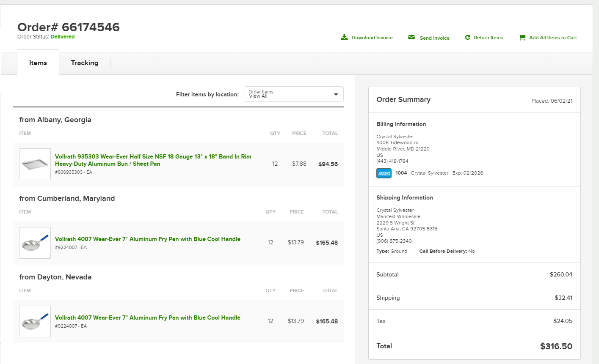Screen dimensions: 599x364
Task: Select the Return Items link
Action: [489, 38]
